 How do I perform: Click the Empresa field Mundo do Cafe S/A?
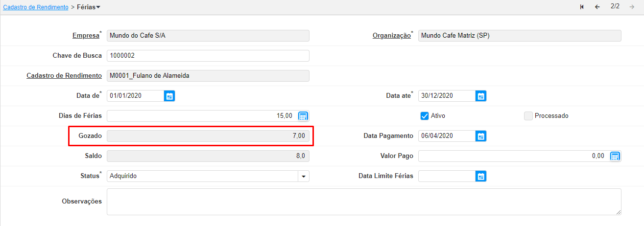(x=208, y=36)
